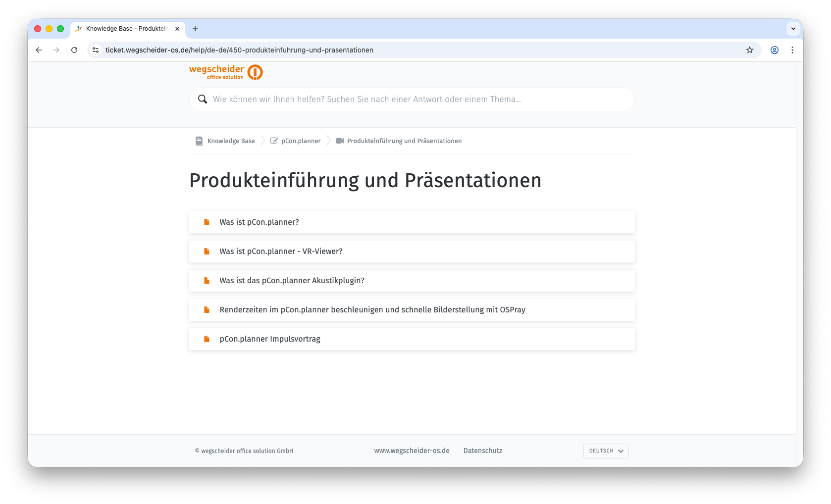Screen dimensions: 831x504
Task: Open the pCon.planner Impulsvortrag article
Action: point(270,339)
